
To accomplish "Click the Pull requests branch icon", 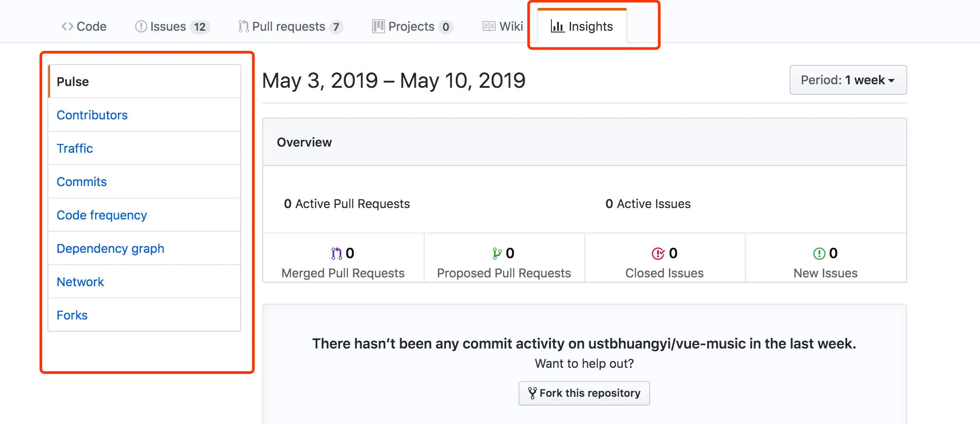I will tap(243, 27).
